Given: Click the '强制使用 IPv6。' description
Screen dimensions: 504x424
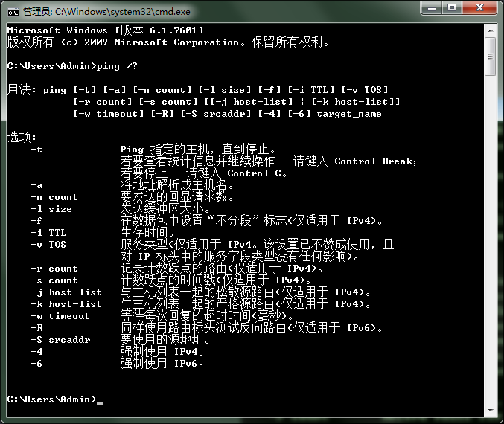Looking at the screenshot, I should [x=162, y=363].
